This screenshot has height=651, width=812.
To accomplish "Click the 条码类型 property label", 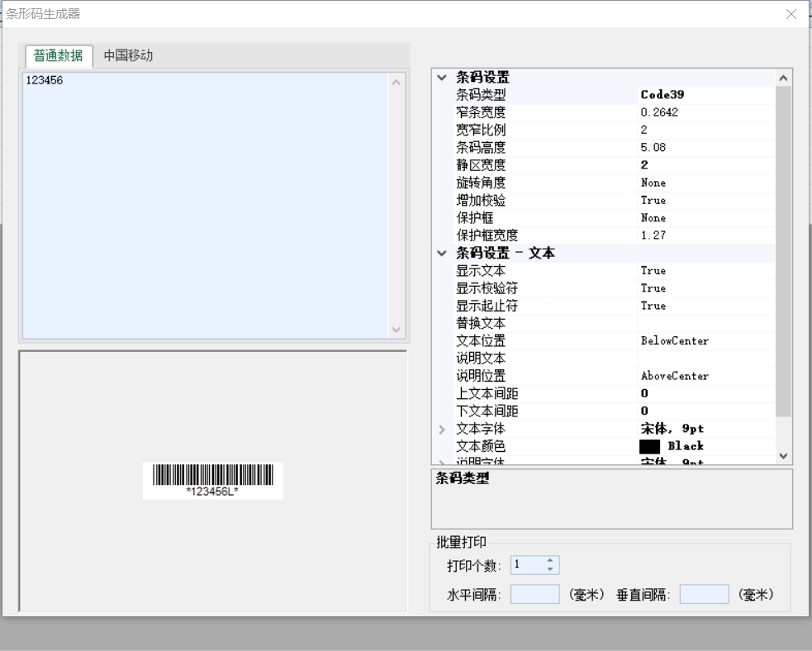I will 481,95.
